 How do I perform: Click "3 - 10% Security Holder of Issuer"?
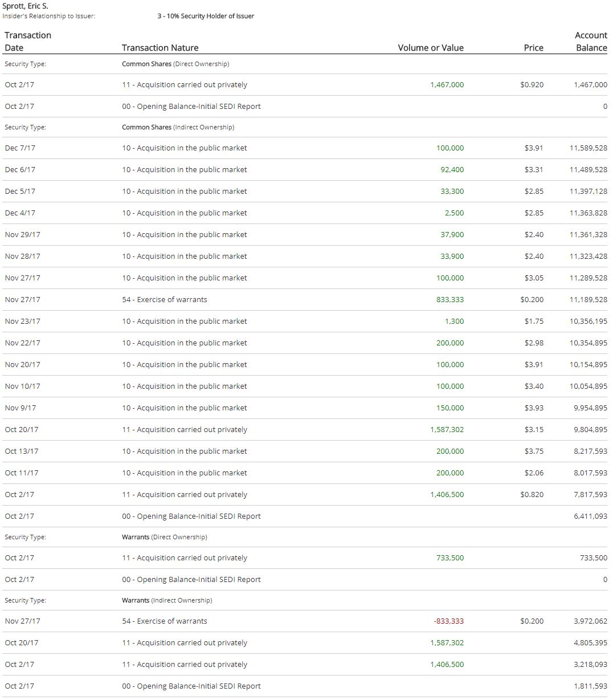click(206, 16)
